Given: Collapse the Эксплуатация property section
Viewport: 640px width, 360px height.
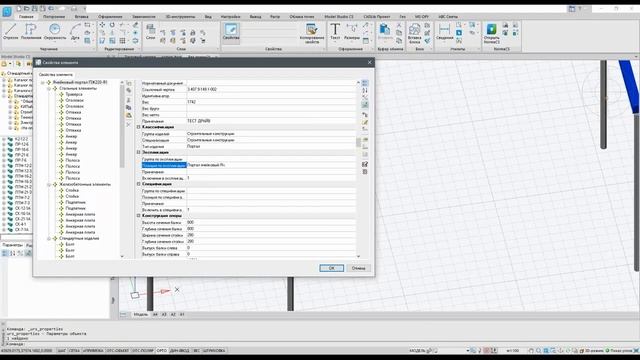Looking at the screenshot, I should (138, 152).
